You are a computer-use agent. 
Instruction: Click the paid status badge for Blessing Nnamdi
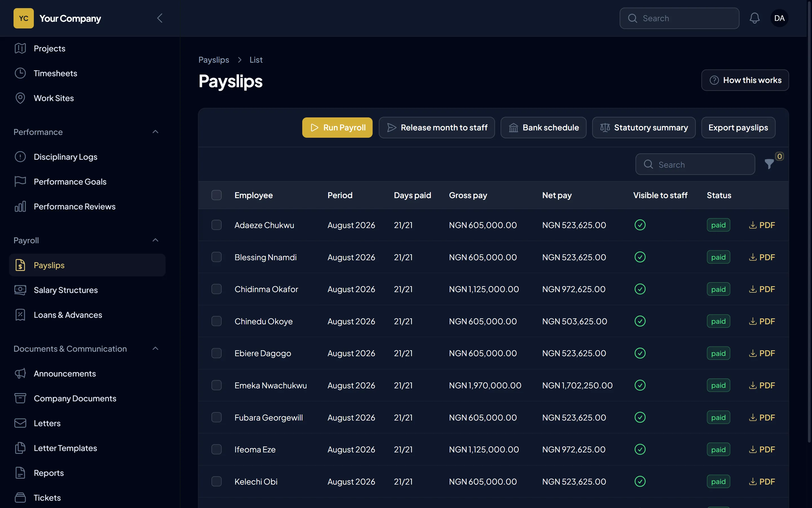(x=718, y=257)
